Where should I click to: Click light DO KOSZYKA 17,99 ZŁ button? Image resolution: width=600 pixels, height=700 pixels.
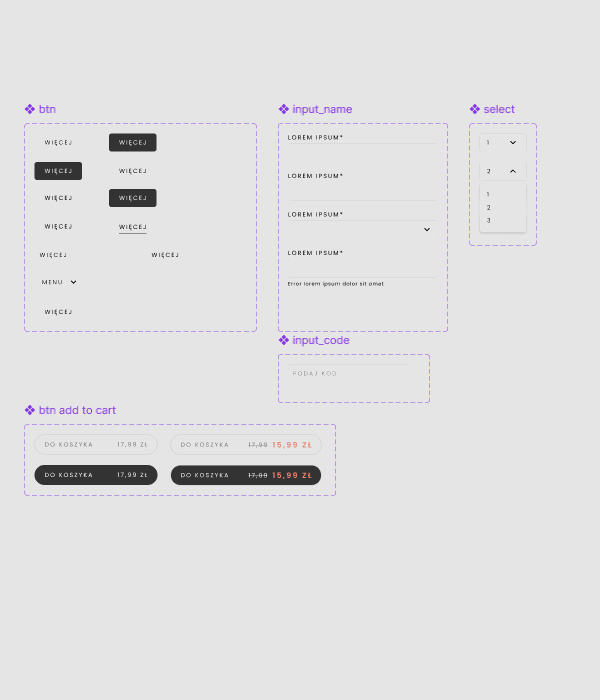(96, 444)
